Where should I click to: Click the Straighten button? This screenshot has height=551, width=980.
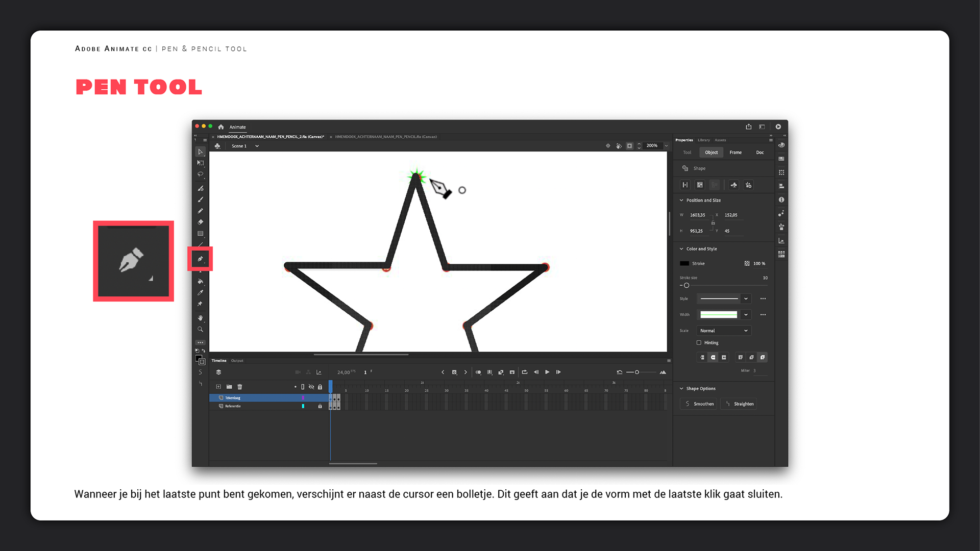pyautogui.click(x=739, y=404)
